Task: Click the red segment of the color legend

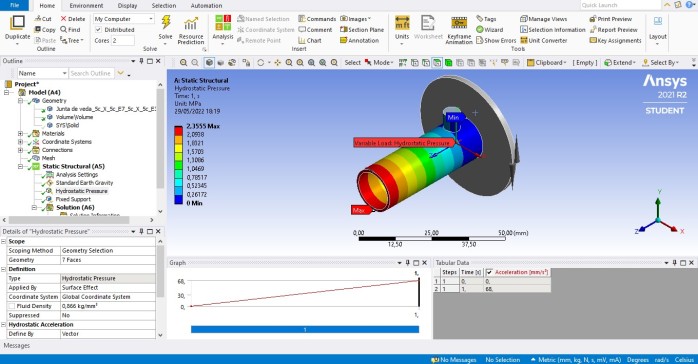Action: coord(179,131)
